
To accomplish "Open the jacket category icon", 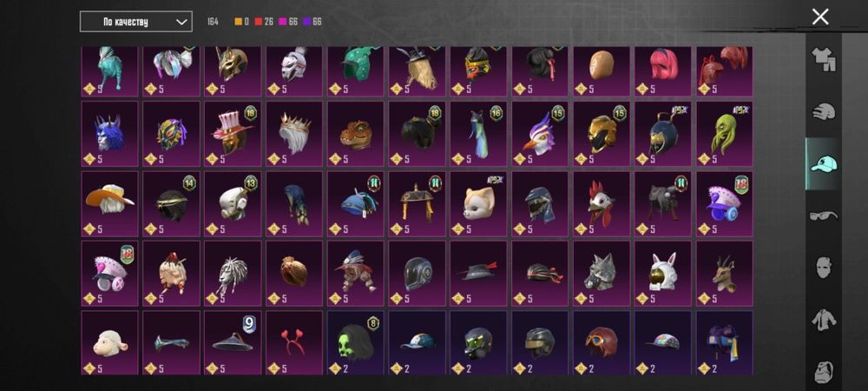I will 824,320.
